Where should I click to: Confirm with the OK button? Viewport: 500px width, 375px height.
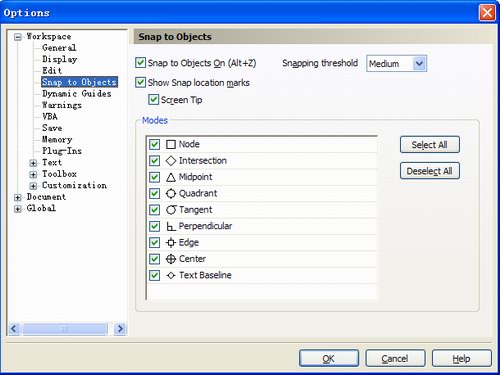329,358
